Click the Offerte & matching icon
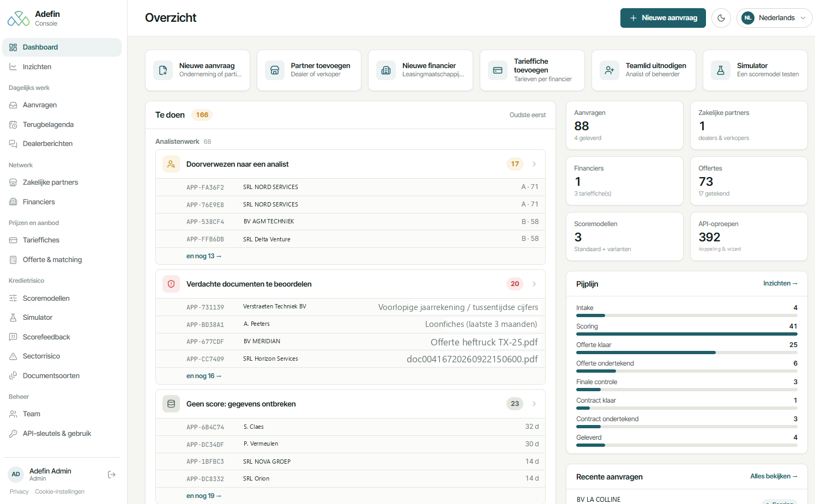815x504 pixels. [x=13, y=260]
